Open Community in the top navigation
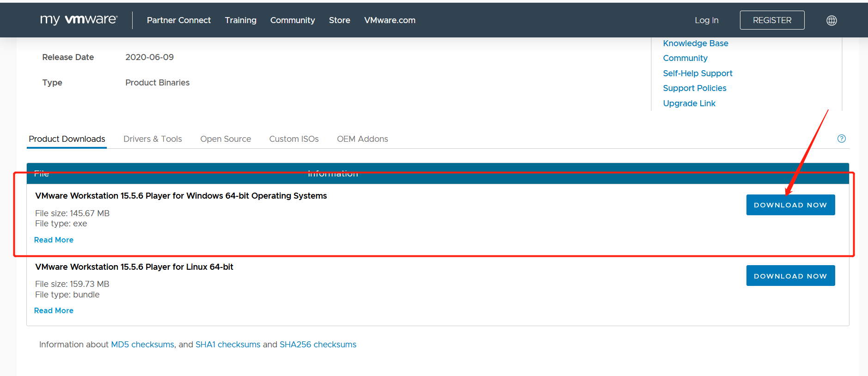868x376 pixels. point(292,20)
